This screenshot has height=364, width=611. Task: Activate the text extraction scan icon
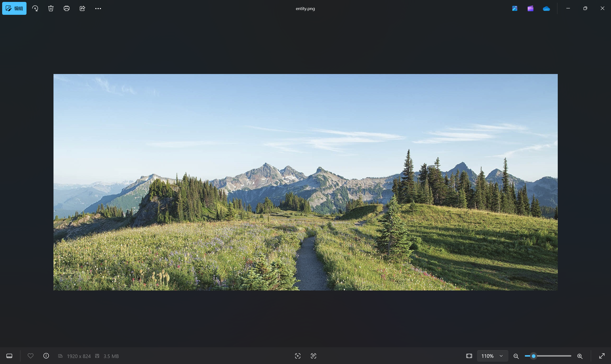pos(313,356)
